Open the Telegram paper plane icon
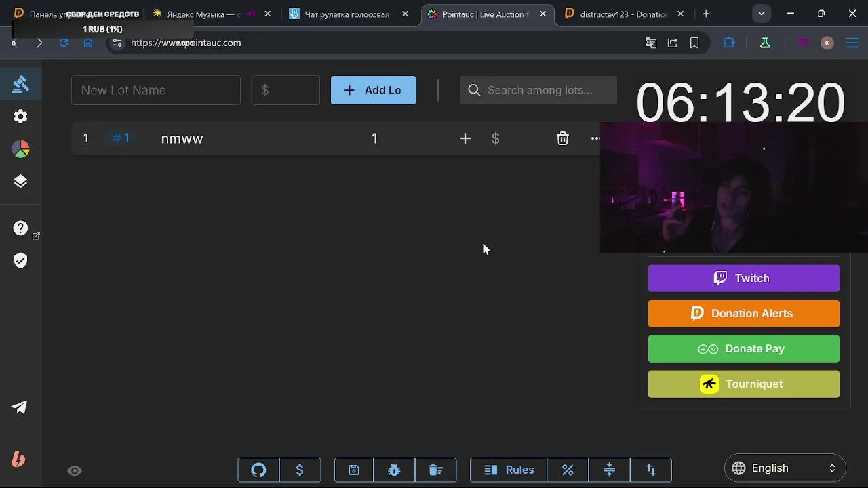The width and height of the screenshot is (868, 488). (x=20, y=407)
